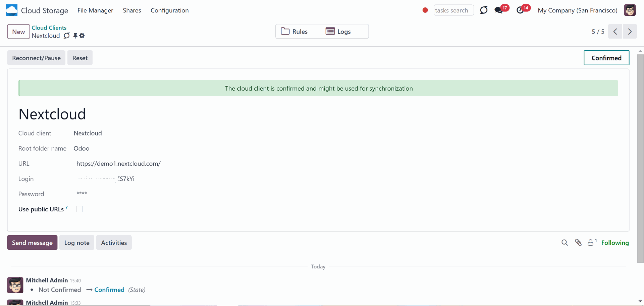
Task: Open the Configuration menu
Action: [x=170, y=10]
